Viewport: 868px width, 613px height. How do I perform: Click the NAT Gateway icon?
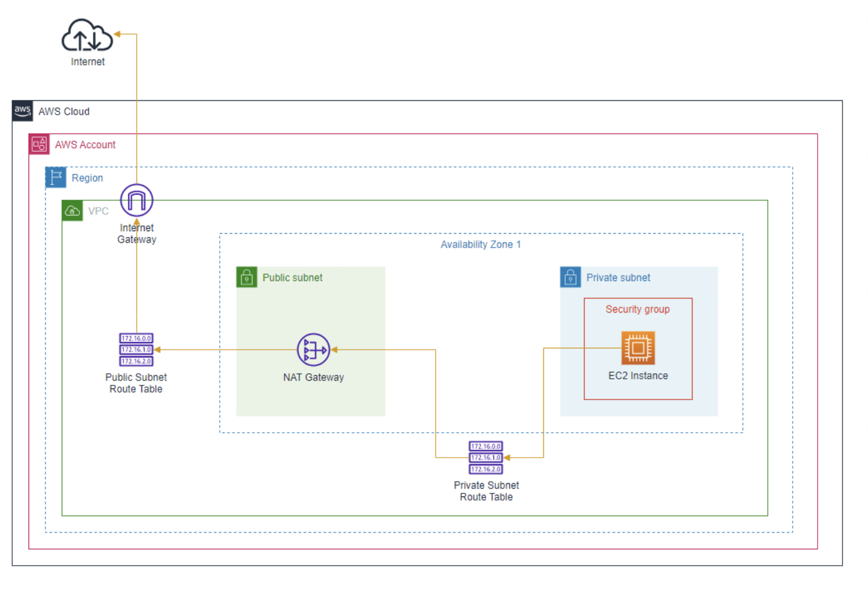[313, 350]
